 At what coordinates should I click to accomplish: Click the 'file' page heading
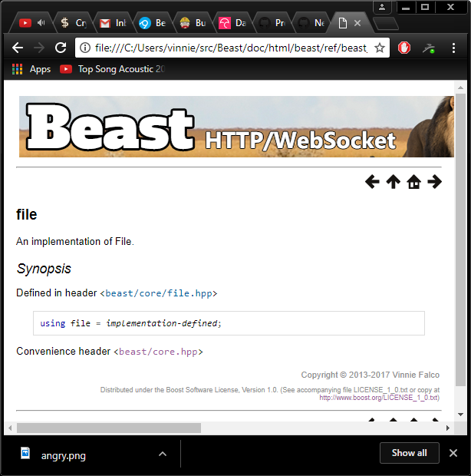point(26,215)
